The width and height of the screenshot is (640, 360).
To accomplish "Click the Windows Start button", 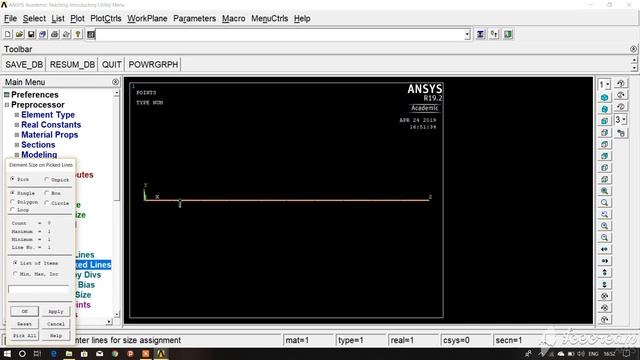I will pyautogui.click(x=7, y=354).
